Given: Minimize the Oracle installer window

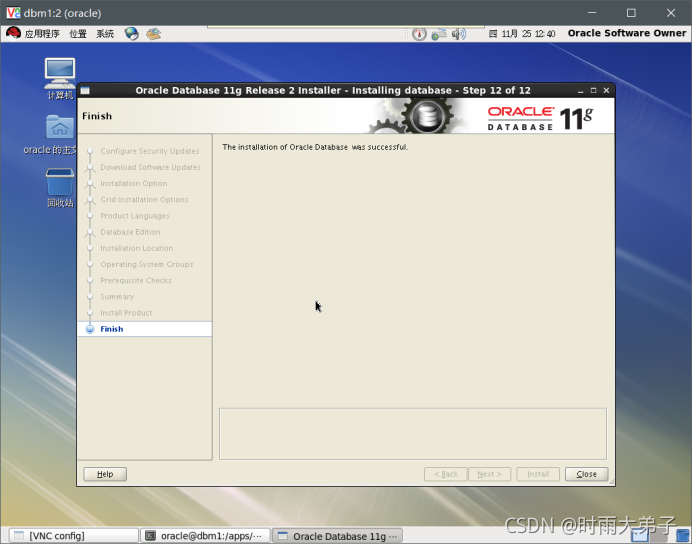Looking at the screenshot, I should [580, 90].
